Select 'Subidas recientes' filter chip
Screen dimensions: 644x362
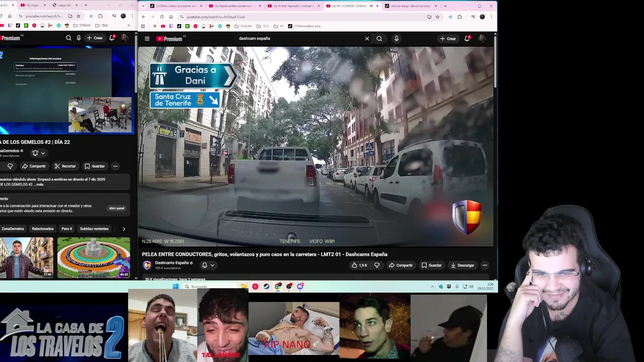pyautogui.click(x=94, y=229)
